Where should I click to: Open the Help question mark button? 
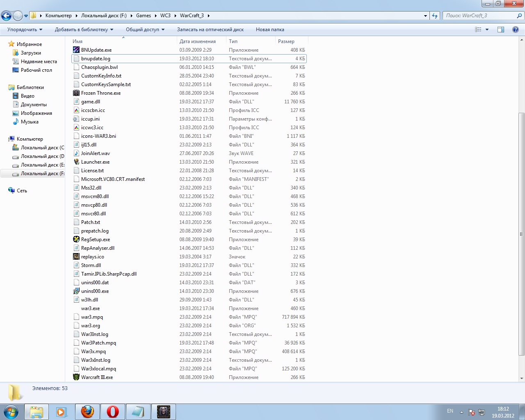[x=516, y=30]
